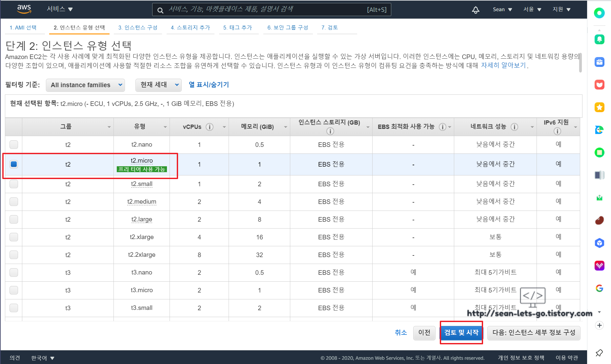
Task: Go to step 7. 검토 tab
Action: click(x=330, y=28)
